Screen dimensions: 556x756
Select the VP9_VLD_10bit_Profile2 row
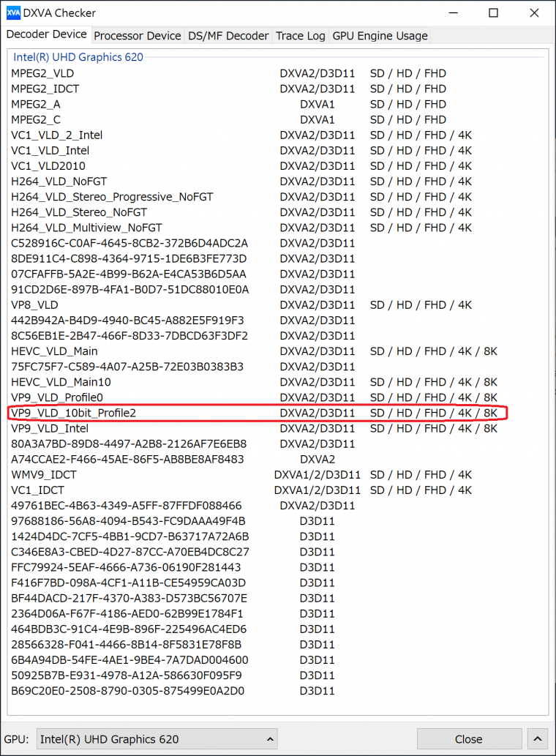click(277, 413)
